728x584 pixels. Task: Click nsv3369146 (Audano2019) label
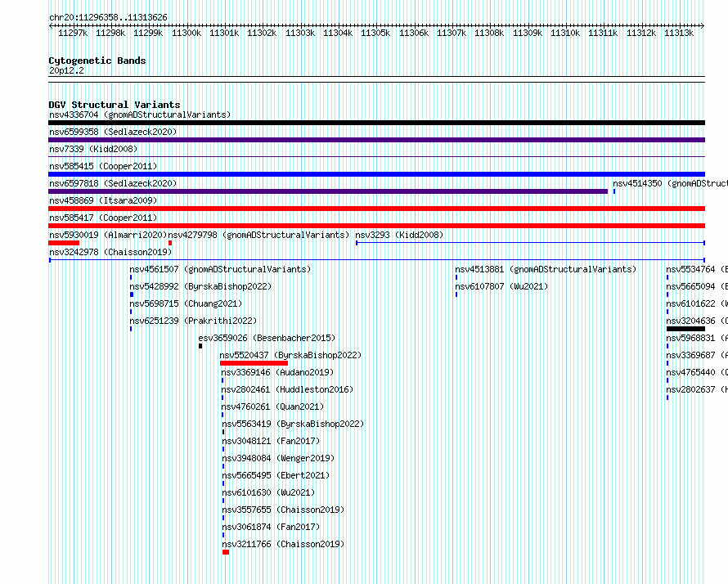coord(277,372)
